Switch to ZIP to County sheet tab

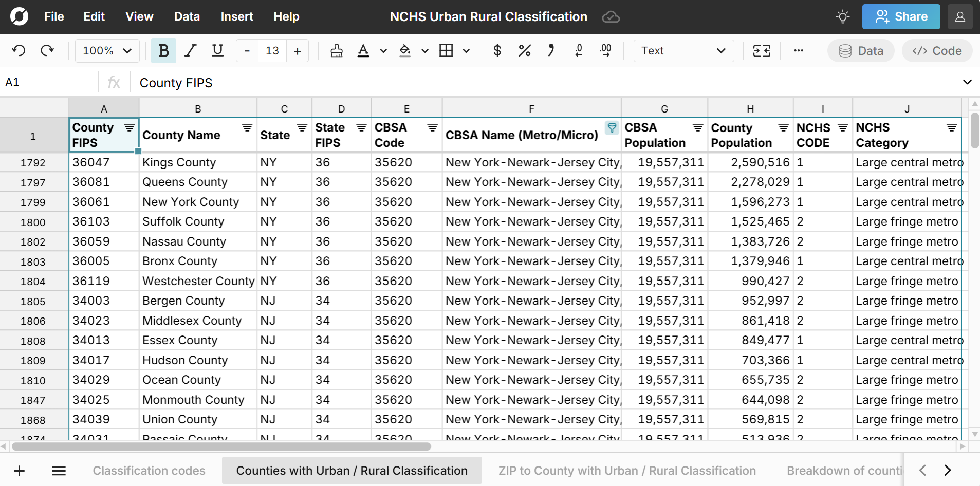pyautogui.click(x=626, y=470)
